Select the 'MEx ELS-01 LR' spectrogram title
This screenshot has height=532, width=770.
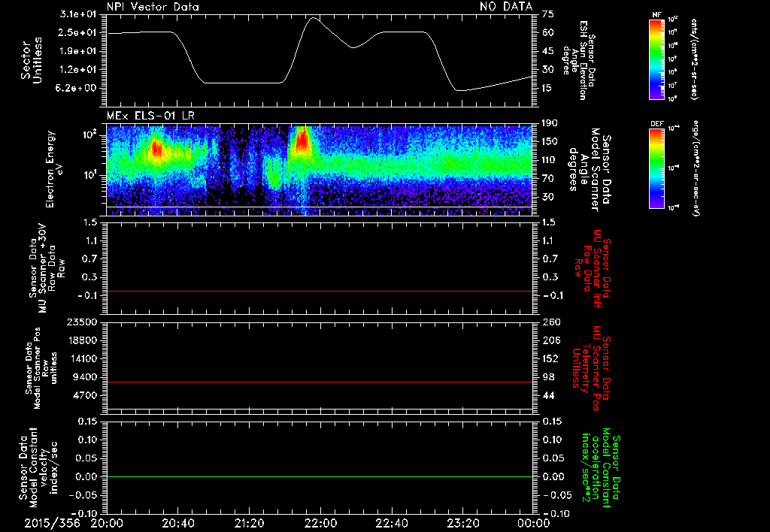[150, 116]
